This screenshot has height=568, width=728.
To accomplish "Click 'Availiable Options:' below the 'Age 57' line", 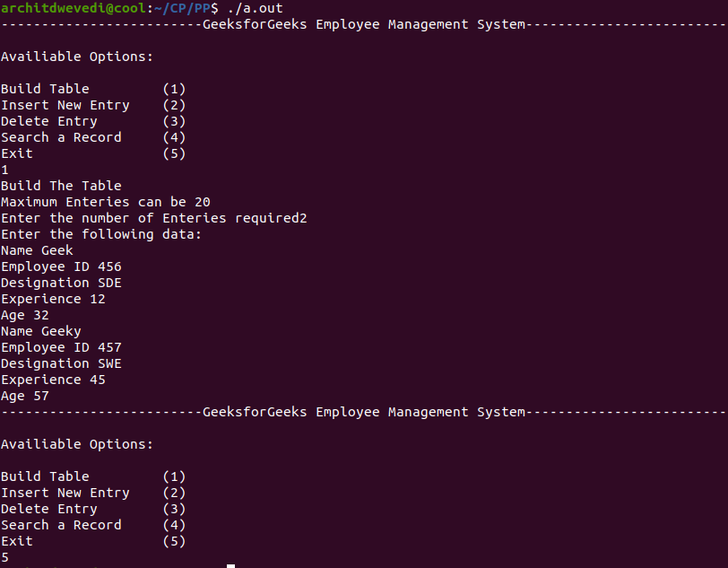I will (77, 444).
